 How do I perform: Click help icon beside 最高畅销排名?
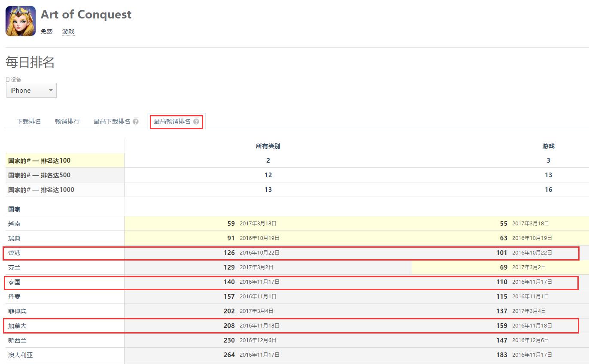coord(196,121)
